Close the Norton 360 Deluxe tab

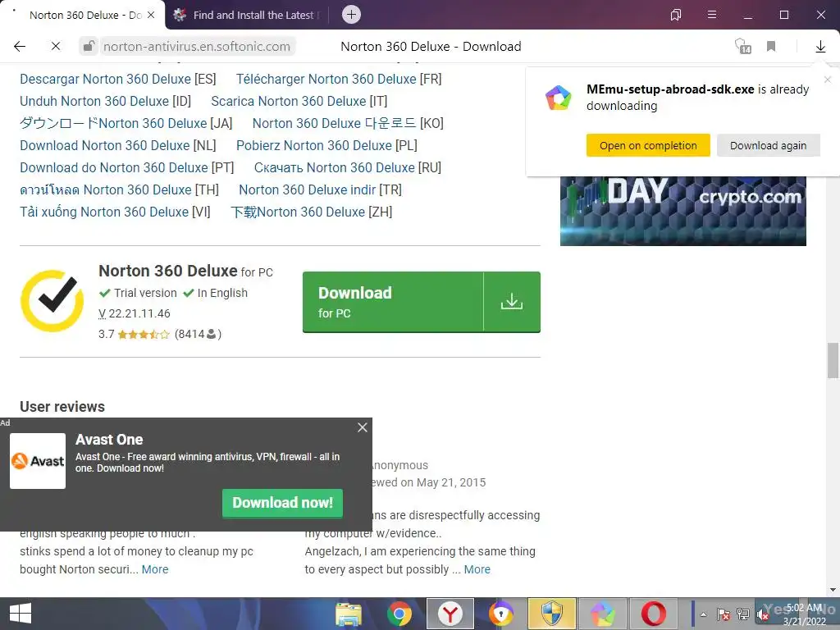tap(151, 15)
